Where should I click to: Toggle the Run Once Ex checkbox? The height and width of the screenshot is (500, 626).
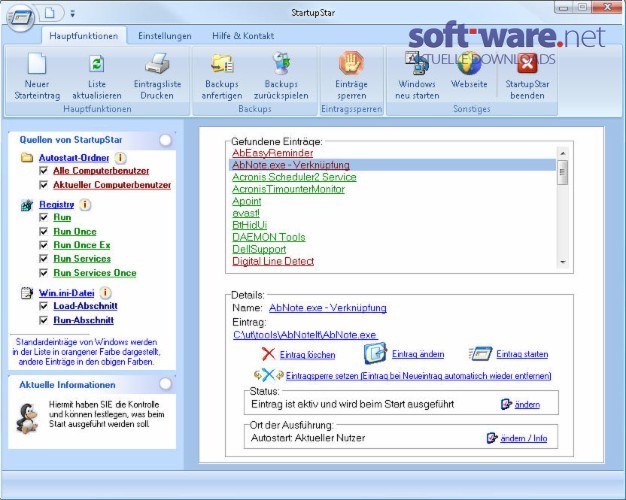[44, 245]
